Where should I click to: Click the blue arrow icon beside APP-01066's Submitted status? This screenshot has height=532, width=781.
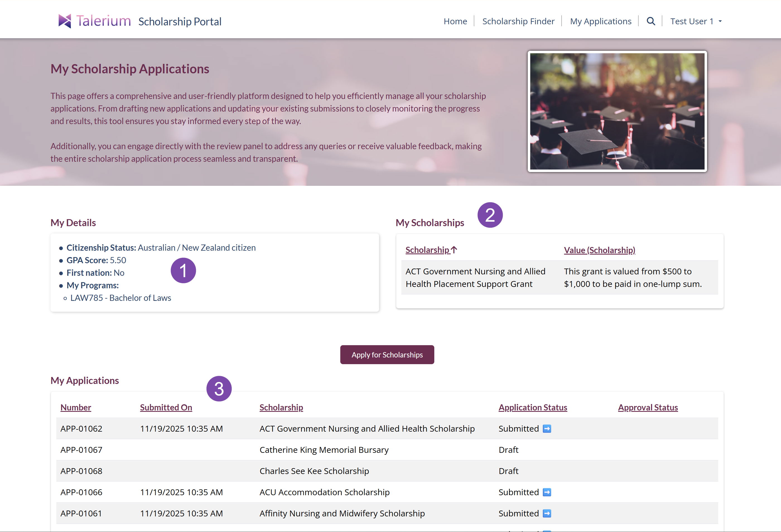[x=547, y=492]
